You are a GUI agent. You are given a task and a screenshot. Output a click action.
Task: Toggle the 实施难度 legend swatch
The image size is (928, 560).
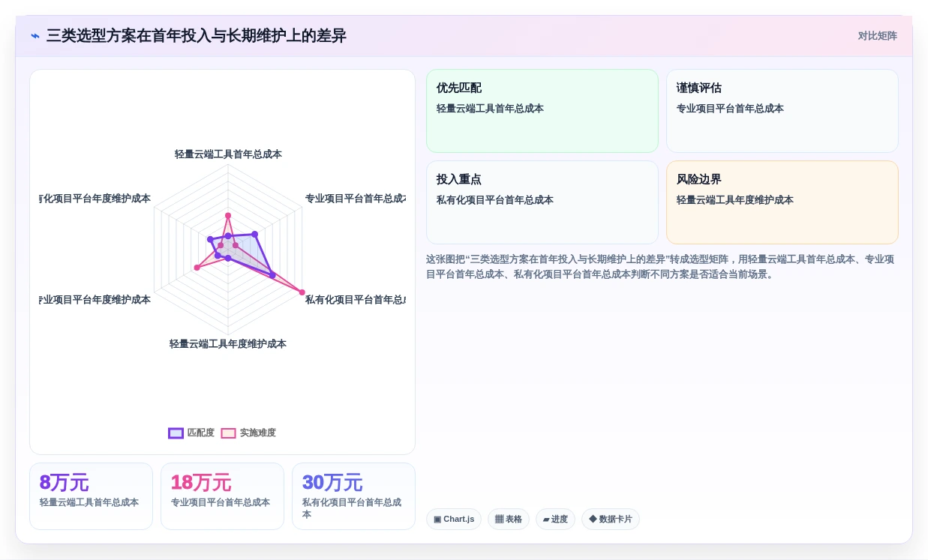tap(228, 433)
